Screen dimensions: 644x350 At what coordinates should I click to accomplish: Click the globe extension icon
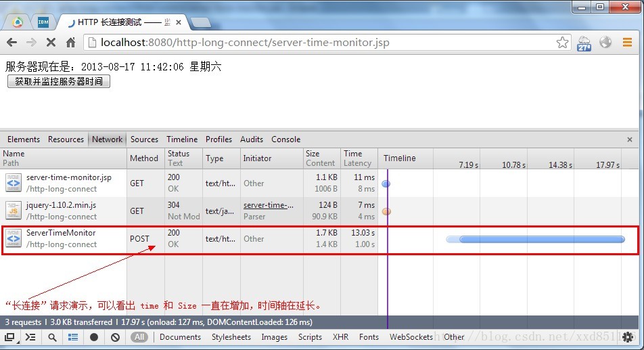click(605, 42)
